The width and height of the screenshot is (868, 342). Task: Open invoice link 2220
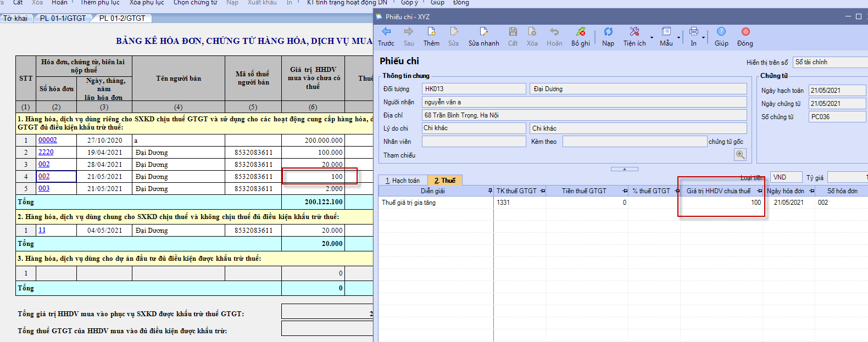(46, 152)
